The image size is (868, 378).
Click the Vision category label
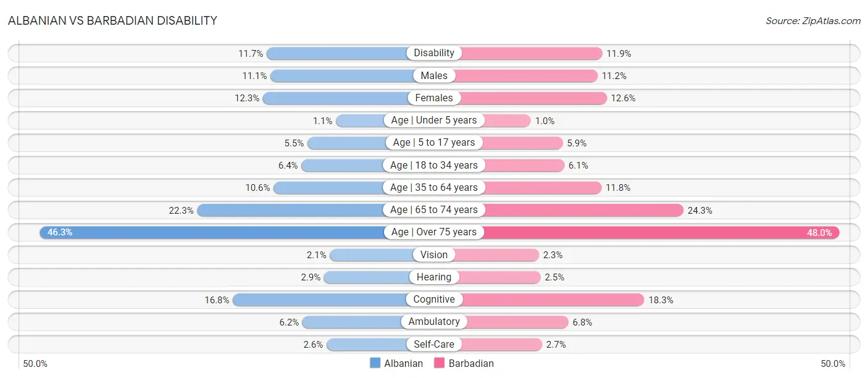tap(434, 254)
